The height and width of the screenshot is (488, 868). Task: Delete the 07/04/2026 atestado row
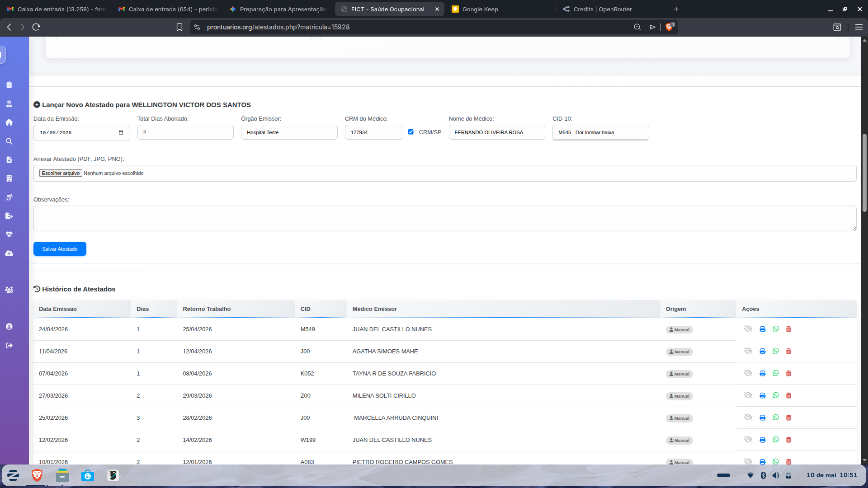point(788,374)
